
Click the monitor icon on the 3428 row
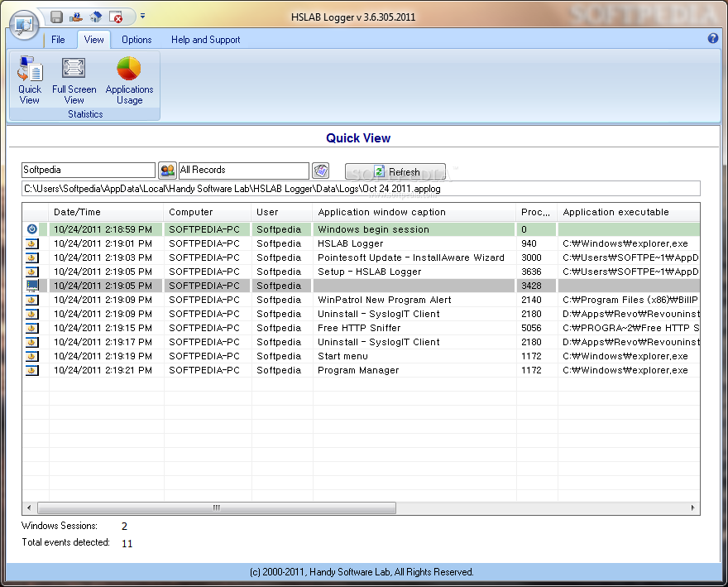(x=32, y=286)
